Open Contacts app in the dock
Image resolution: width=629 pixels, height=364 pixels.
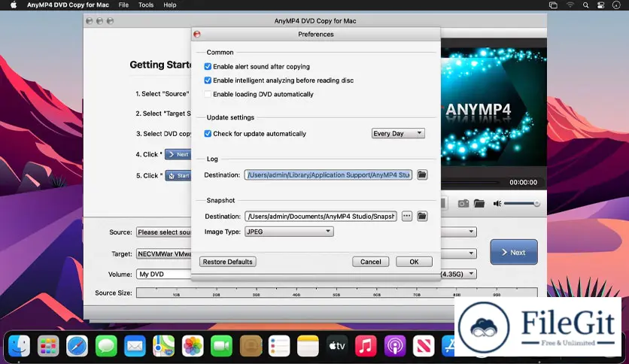point(251,345)
